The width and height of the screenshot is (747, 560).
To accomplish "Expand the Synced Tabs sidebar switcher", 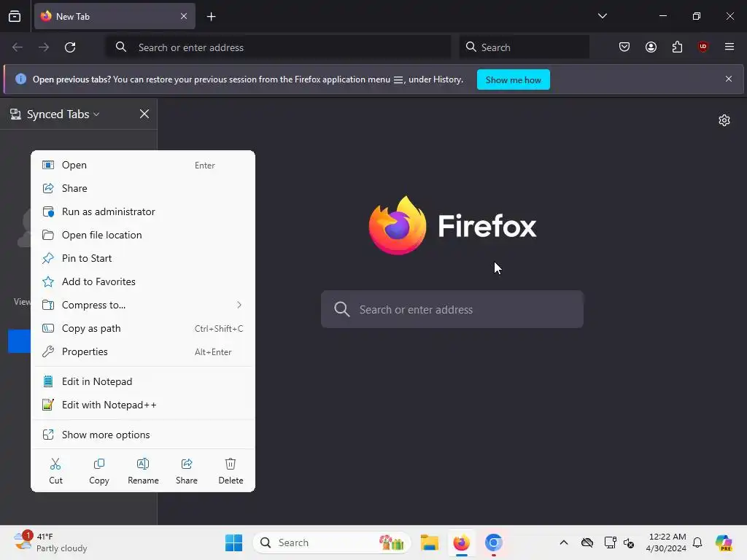I will (55, 114).
